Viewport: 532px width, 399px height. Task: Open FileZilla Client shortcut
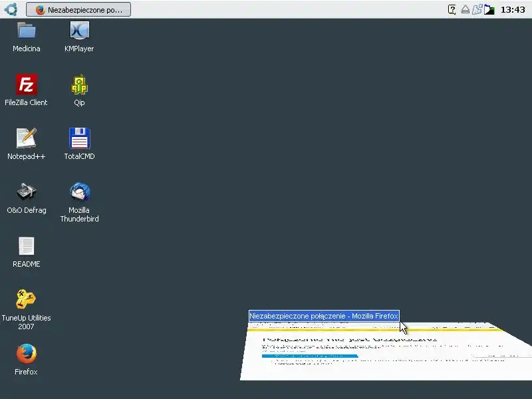[x=27, y=84]
